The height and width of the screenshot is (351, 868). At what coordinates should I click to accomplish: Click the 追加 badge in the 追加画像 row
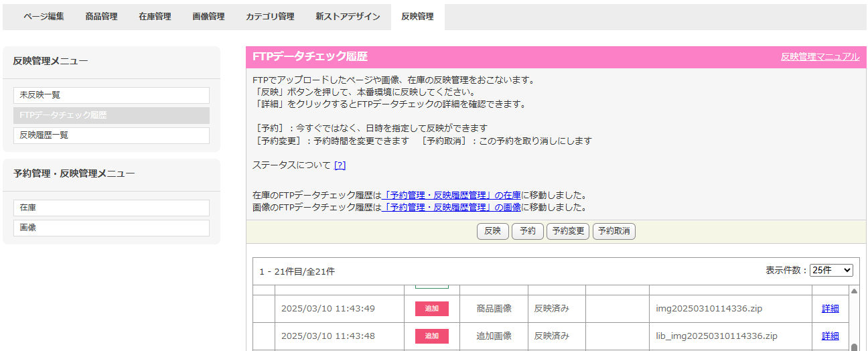tap(432, 336)
